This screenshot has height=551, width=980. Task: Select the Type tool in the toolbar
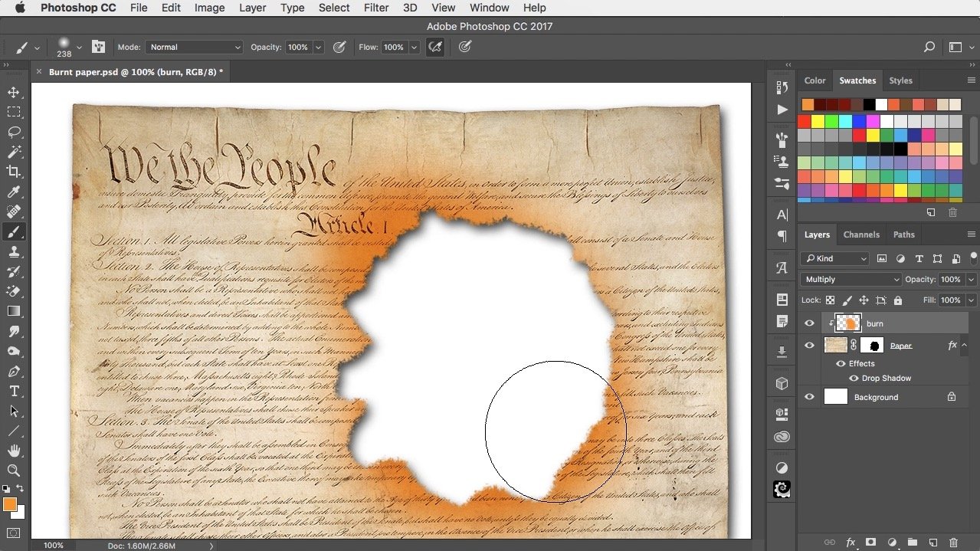14,391
